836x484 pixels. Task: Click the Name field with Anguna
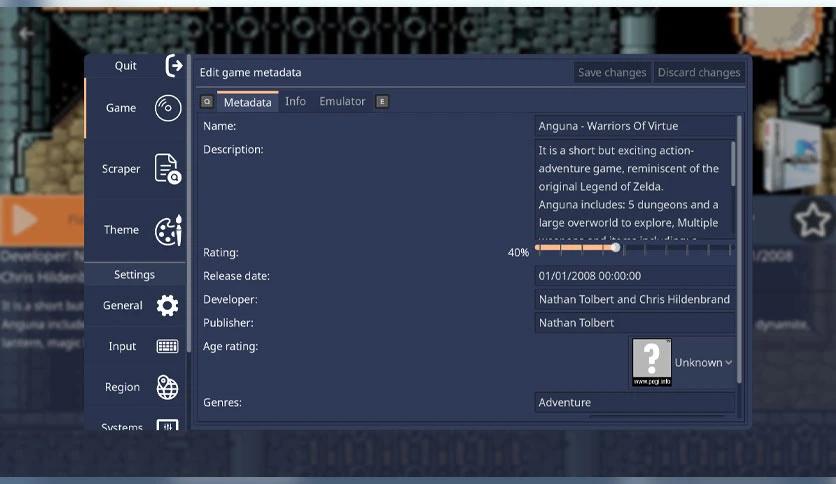(x=635, y=126)
